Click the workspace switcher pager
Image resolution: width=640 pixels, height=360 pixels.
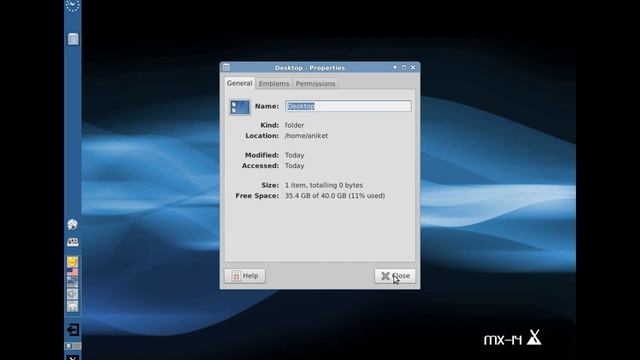tap(73, 346)
